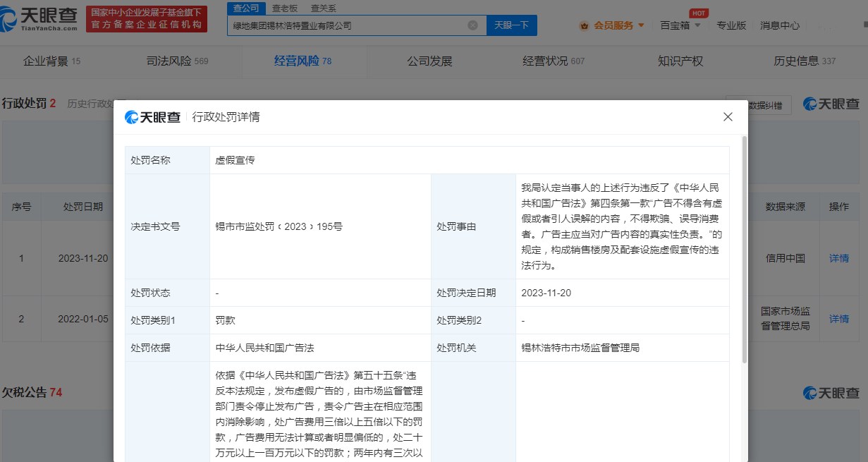Click the 序号 column header

point(21,207)
